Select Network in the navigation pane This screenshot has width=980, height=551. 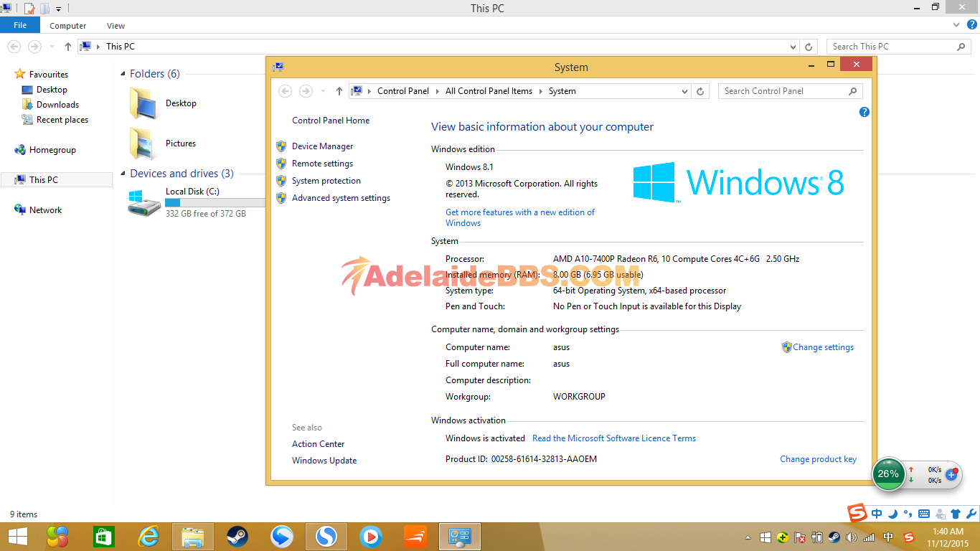tap(45, 210)
